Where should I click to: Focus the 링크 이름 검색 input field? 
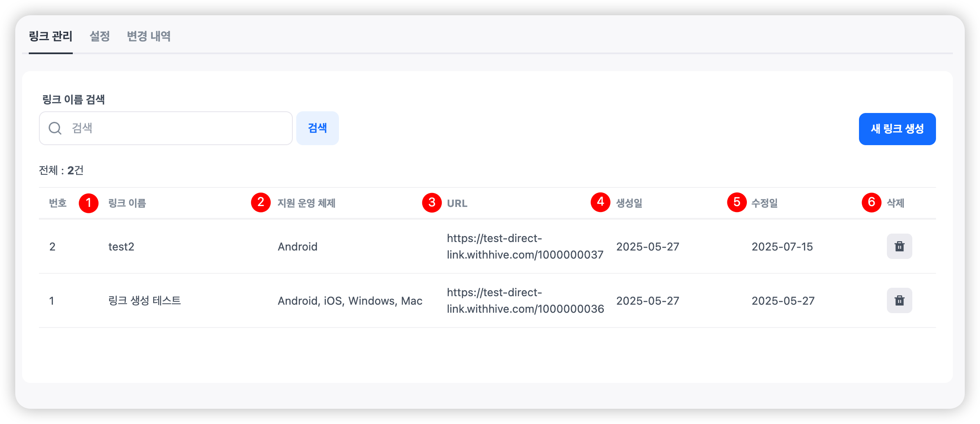click(x=178, y=128)
